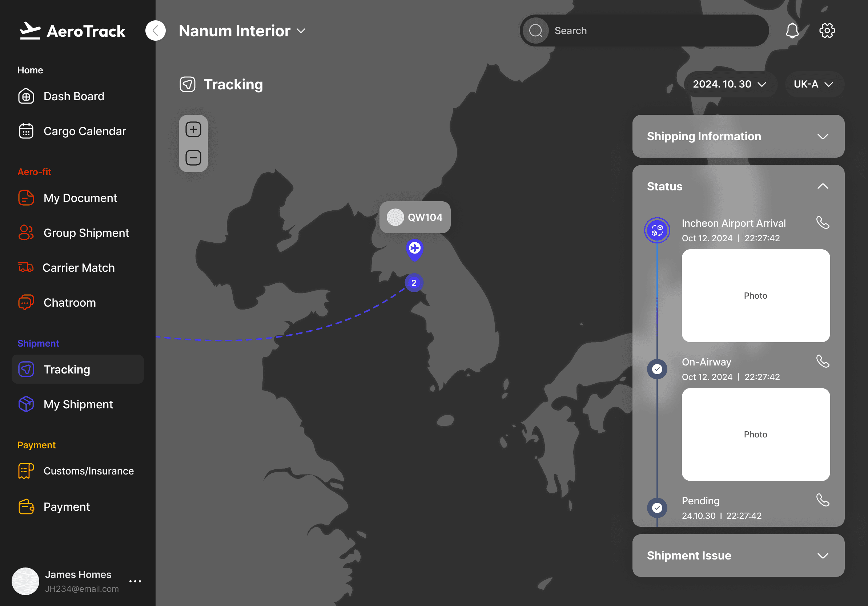868x606 pixels.
Task: Collapse sidebar with the back arrow button
Action: point(155,31)
